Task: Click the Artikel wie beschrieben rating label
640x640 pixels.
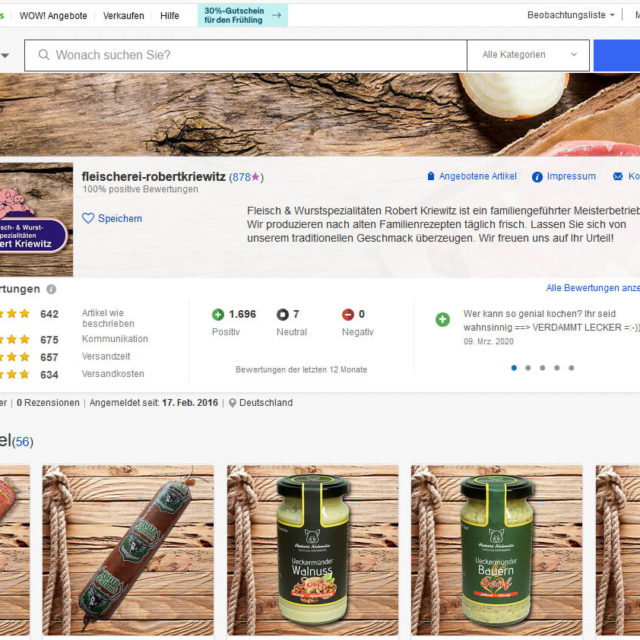Action: point(108,318)
